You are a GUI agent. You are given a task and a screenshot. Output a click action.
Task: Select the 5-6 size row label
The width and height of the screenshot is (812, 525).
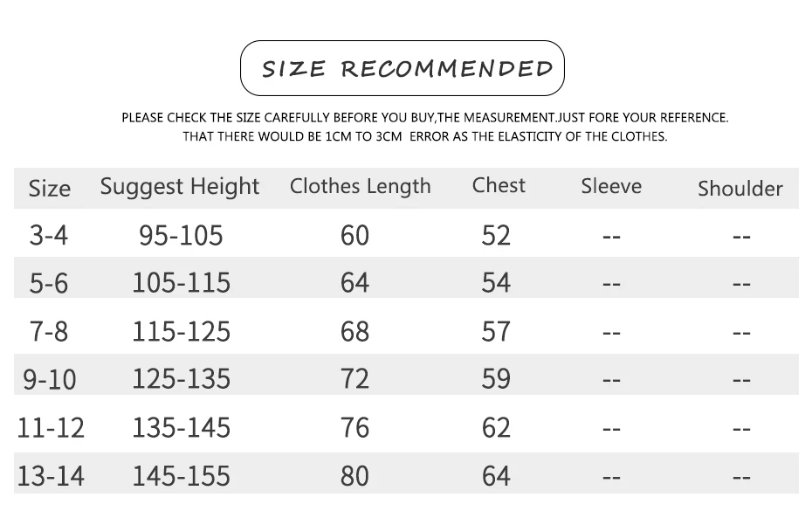(x=49, y=284)
